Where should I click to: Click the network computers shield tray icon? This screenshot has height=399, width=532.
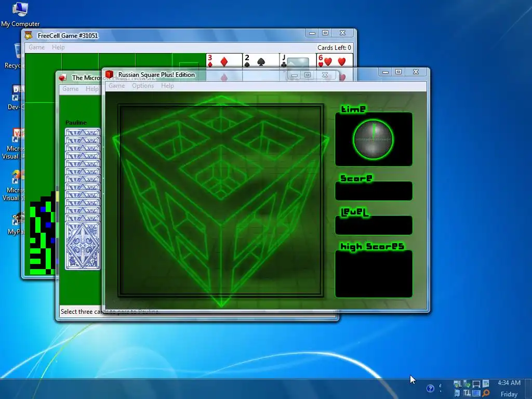click(x=457, y=384)
